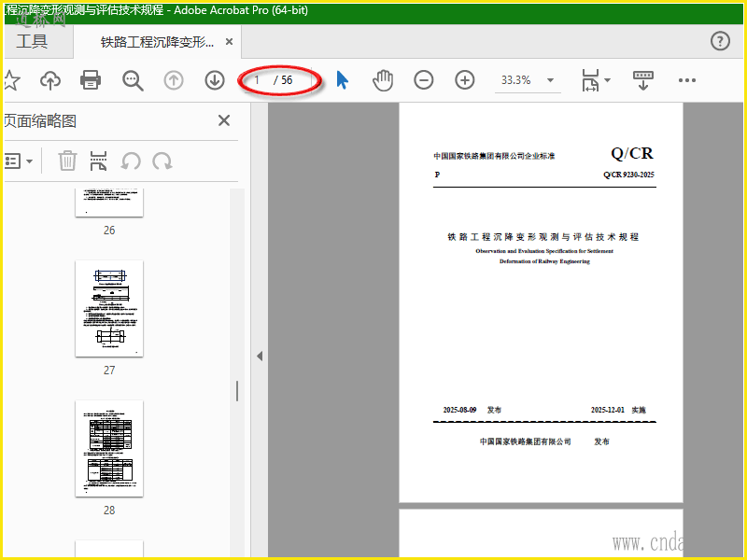Click the 铁路工程沉降变形观测与评估技术规程 title text

[543, 237]
